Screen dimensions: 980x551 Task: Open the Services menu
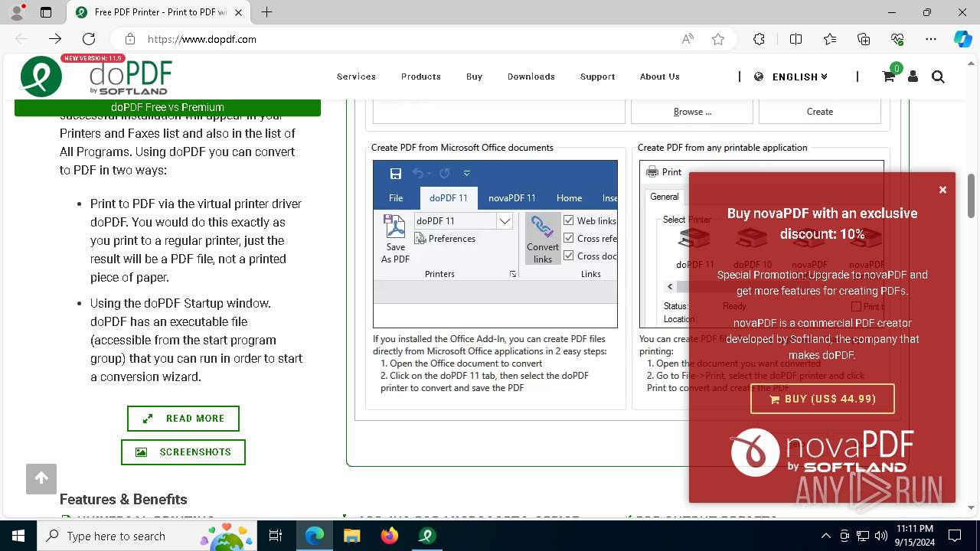click(356, 77)
